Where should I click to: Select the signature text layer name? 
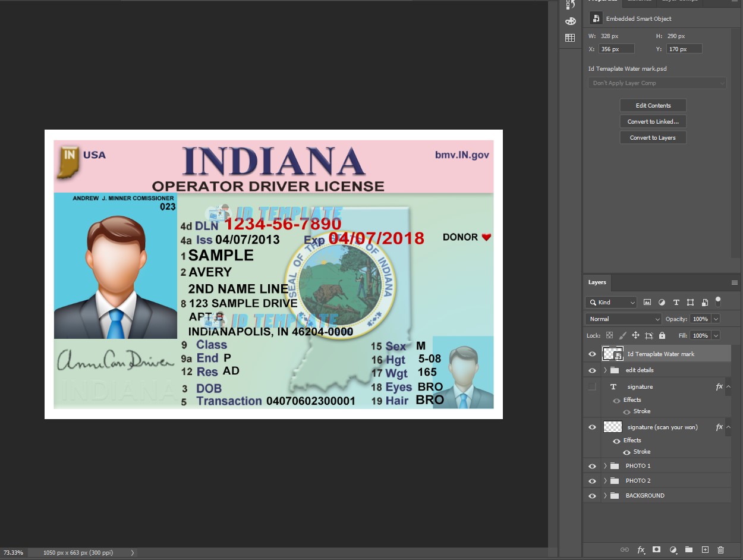[x=640, y=387]
